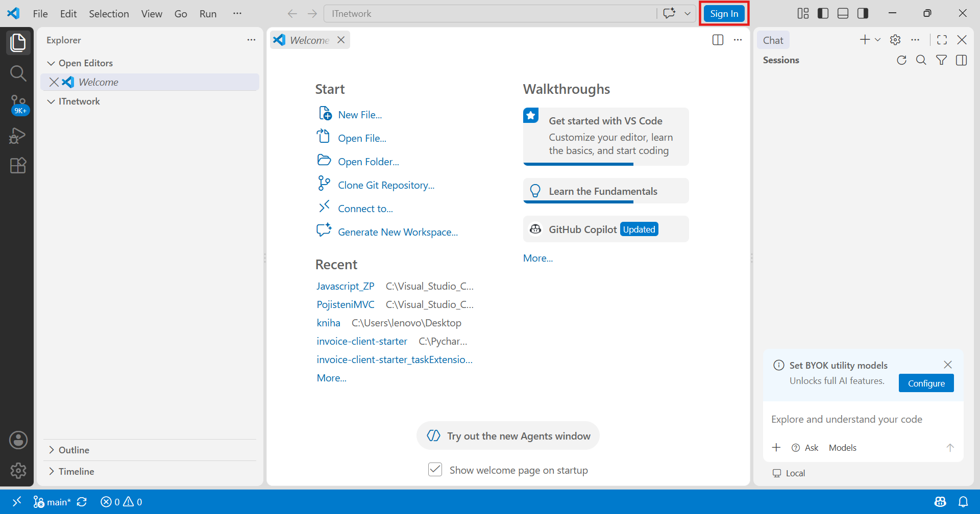980x514 pixels.
Task: Click the chat input field placeholder
Action: click(x=847, y=419)
